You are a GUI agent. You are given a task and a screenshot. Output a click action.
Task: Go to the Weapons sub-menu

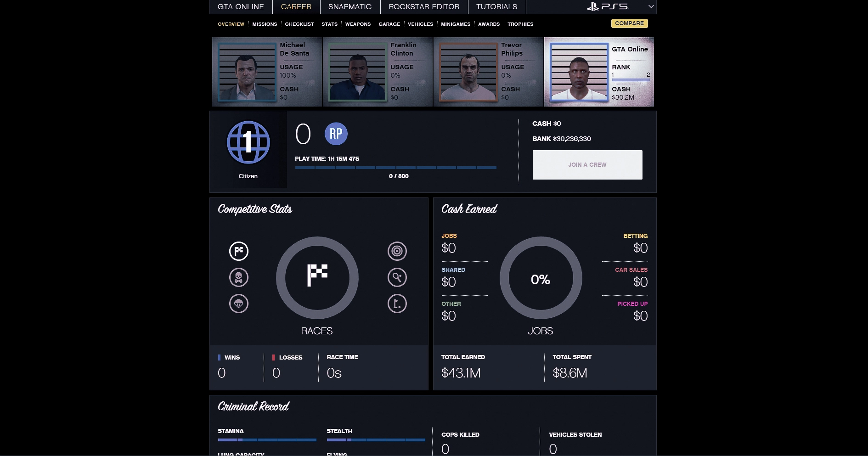pyautogui.click(x=358, y=24)
